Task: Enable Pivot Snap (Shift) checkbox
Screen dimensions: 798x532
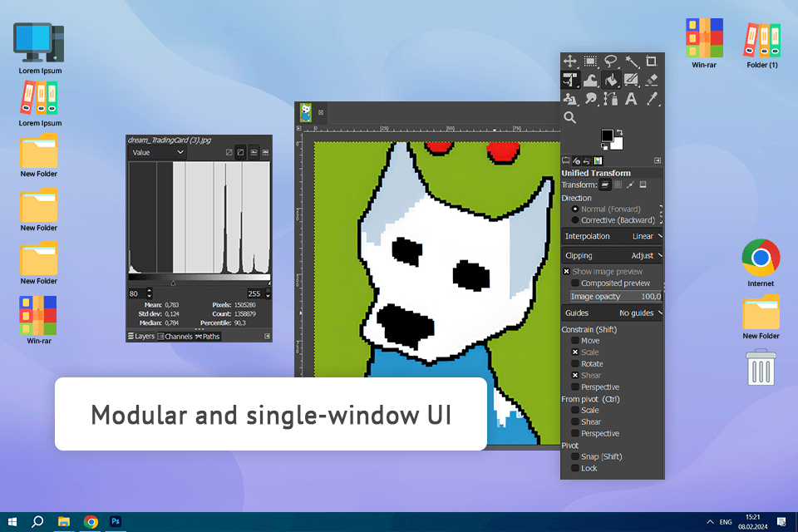Action: (x=575, y=456)
